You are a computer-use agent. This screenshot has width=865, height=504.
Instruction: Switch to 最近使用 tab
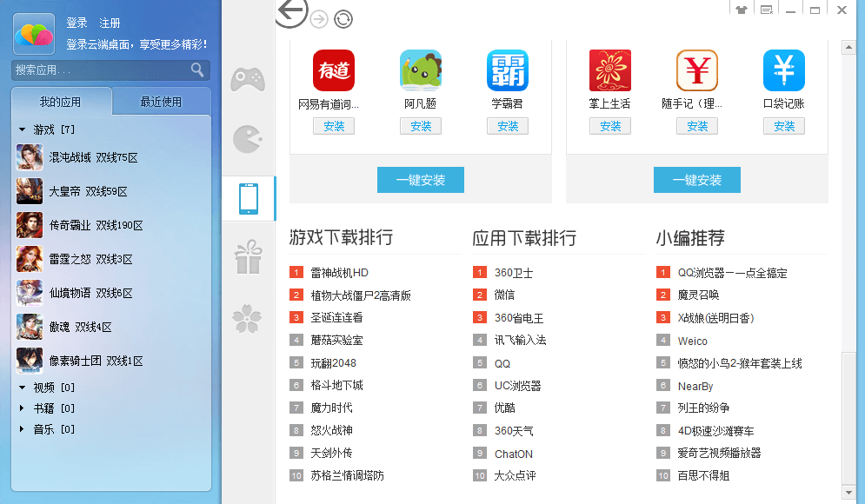[x=161, y=102]
